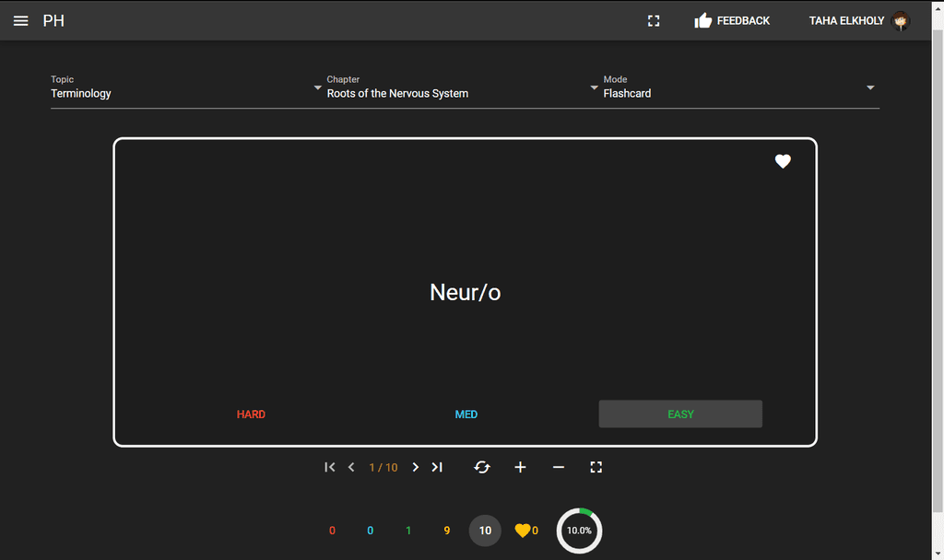The width and height of the screenshot is (944, 560).
Task: Jump to the first flashcard
Action: pos(330,467)
